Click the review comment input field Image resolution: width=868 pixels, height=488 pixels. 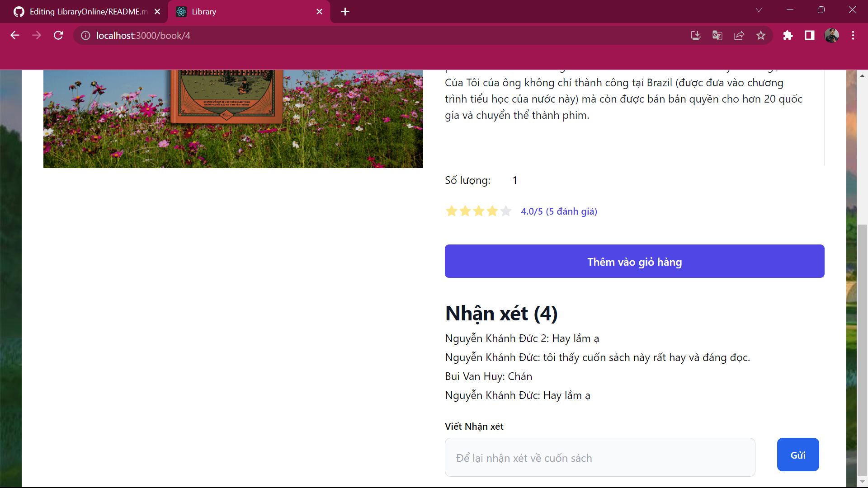(x=599, y=457)
